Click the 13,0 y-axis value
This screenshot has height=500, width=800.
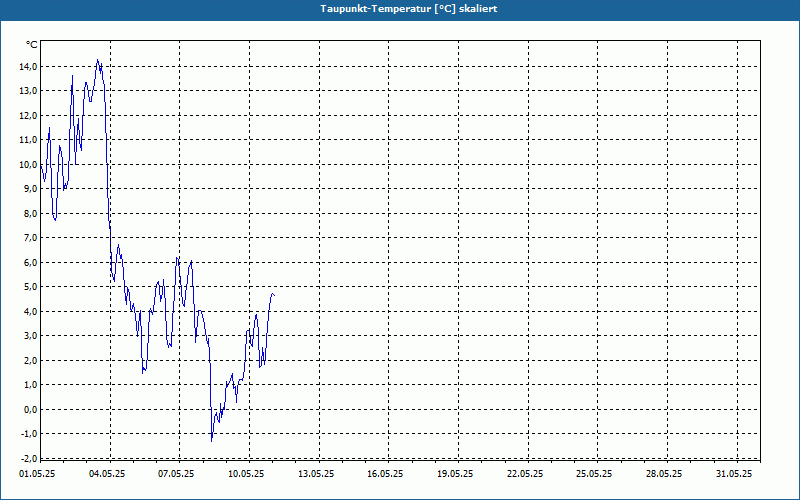tap(28, 91)
